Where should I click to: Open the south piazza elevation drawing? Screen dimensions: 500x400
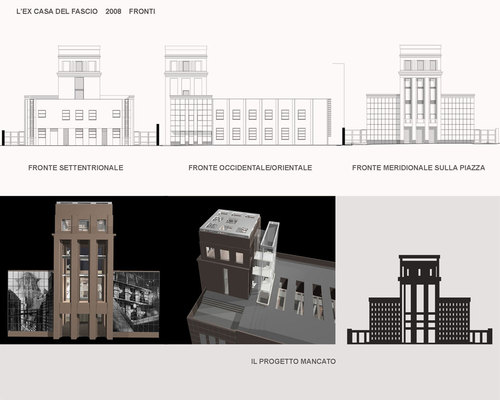[421, 95]
